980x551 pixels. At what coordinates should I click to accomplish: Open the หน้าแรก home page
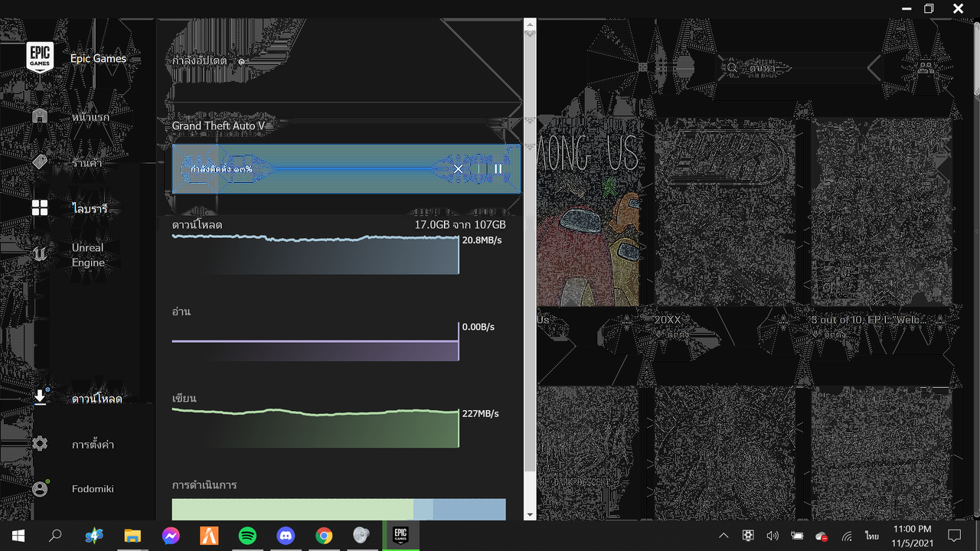(90, 117)
